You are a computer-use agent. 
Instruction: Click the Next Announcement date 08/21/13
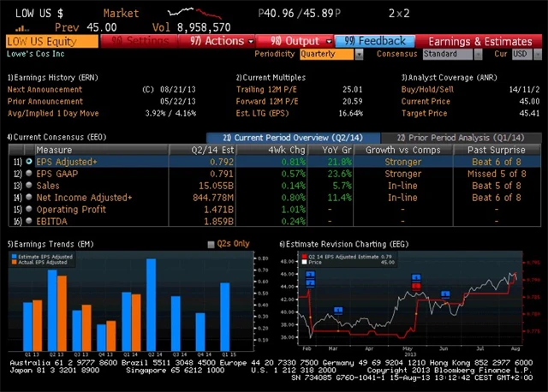coord(178,89)
